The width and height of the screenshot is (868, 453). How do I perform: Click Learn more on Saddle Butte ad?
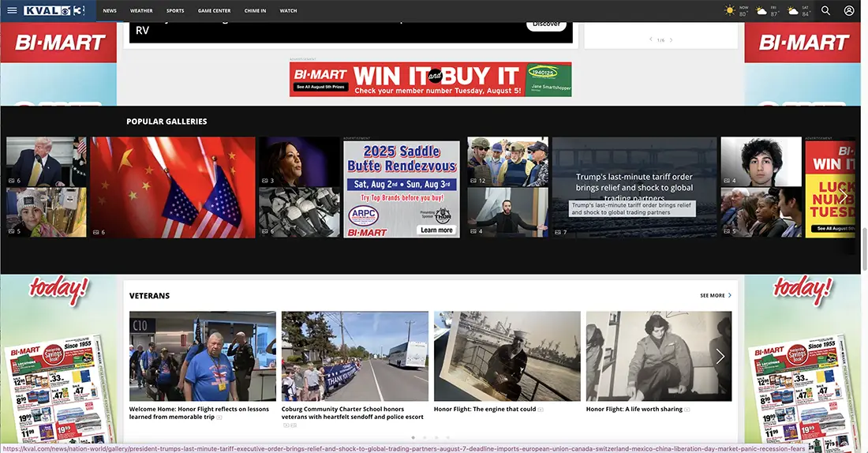pos(436,230)
